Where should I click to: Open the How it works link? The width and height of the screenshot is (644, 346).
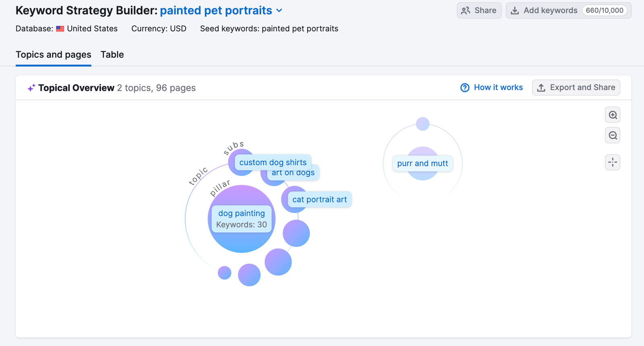coord(498,87)
